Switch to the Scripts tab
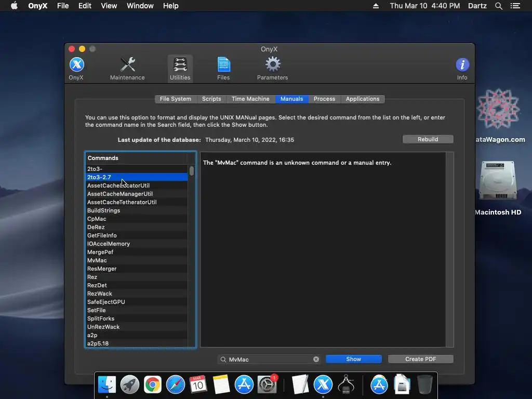Screen dimensions: 532x399 pyautogui.click(x=211, y=99)
